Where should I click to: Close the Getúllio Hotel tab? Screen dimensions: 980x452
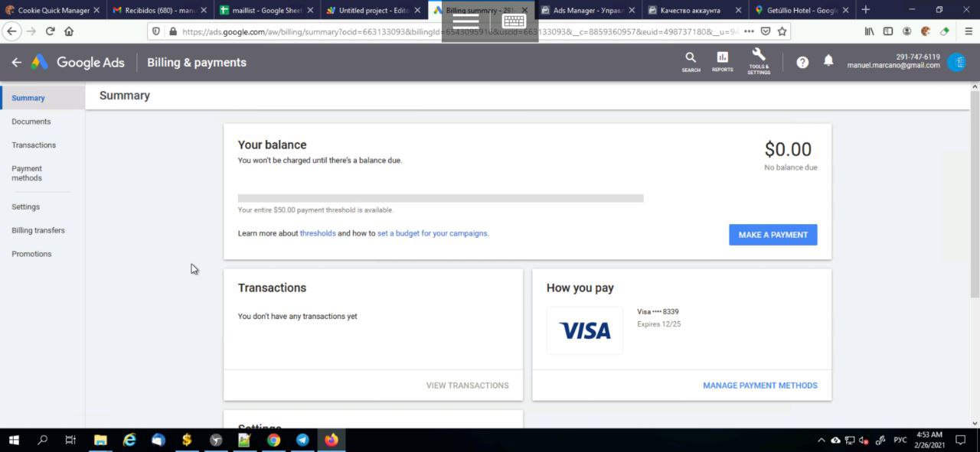[845, 10]
